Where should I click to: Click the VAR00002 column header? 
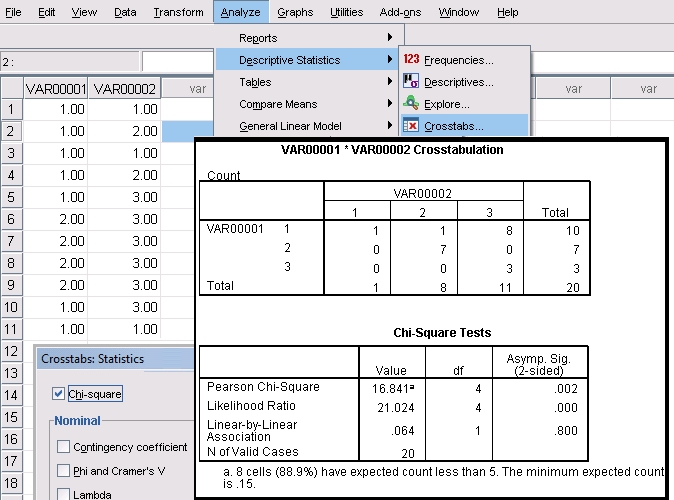pos(124,88)
